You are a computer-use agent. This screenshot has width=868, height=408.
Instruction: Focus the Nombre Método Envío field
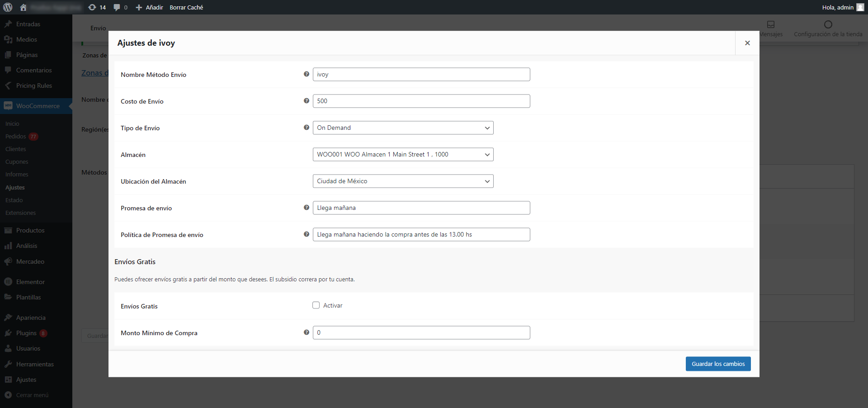421,74
